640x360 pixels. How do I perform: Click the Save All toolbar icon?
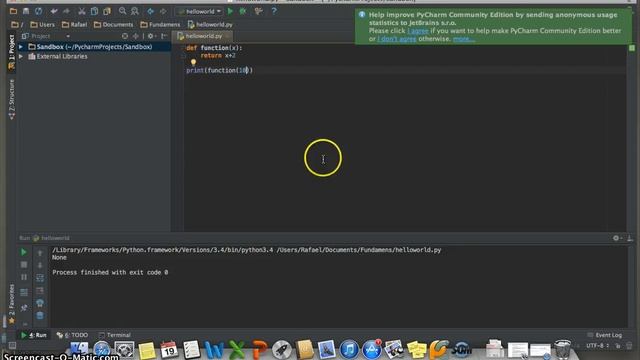click(x=26, y=11)
